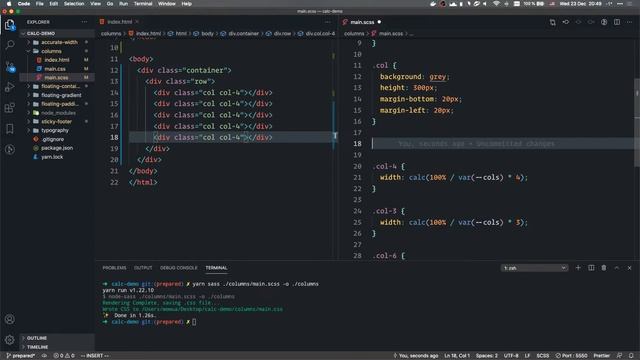Switch to DEBUG CONSOLE panel tab
Viewport: 640px width, 360px height.
tap(178, 268)
